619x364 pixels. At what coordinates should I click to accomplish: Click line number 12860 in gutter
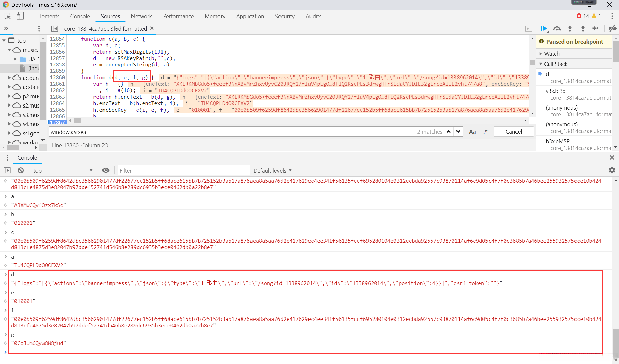(x=57, y=77)
